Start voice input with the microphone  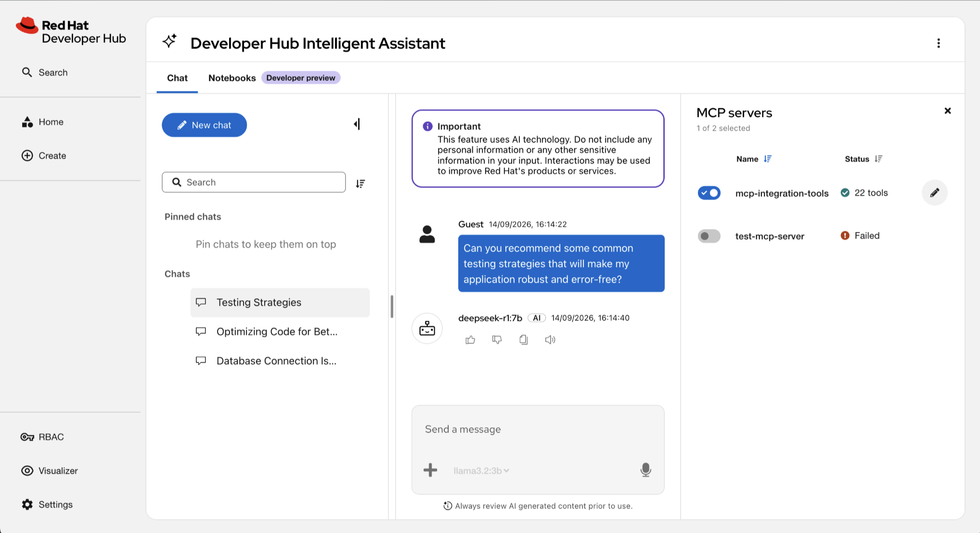pos(645,470)
